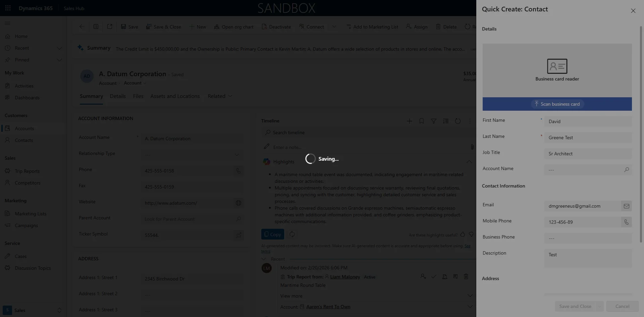Viewport: 644px width, 317px height.
Task: Give thumbs down on AI highlights
Action: click(471, 234)
